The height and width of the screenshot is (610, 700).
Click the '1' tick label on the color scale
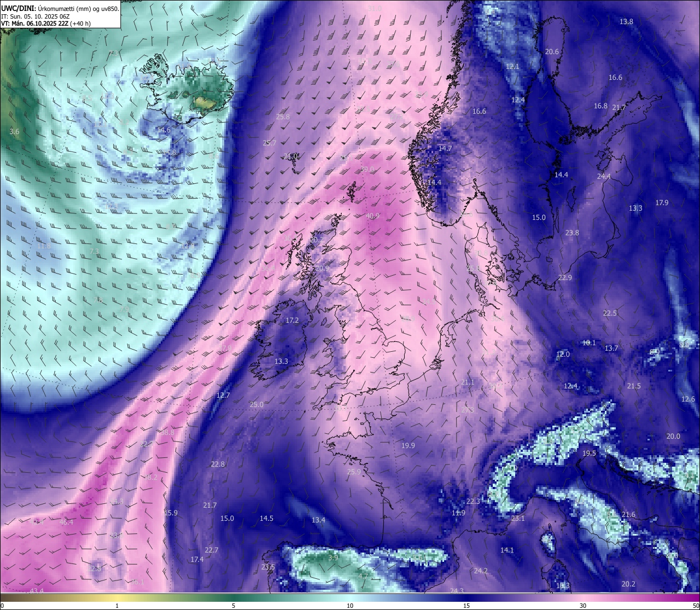pyautogui.click(x=117, y=606)
